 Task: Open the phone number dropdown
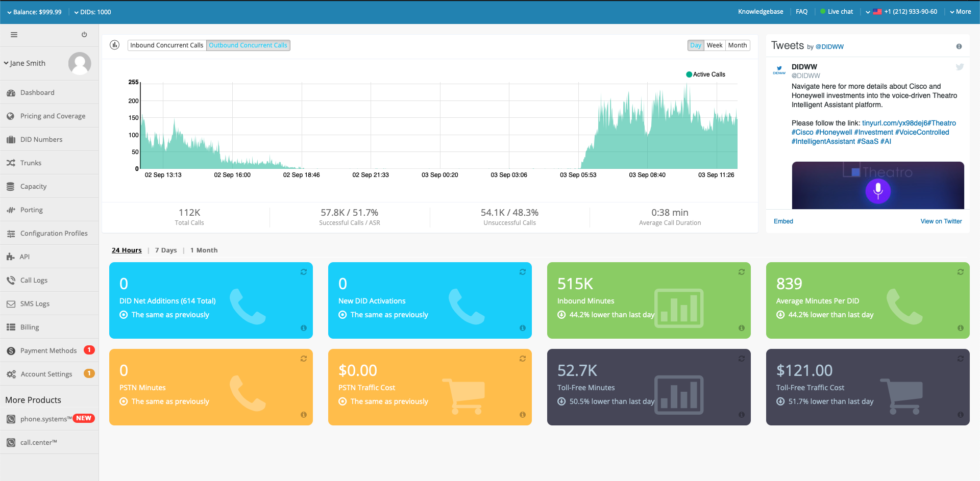click(901, 12)
